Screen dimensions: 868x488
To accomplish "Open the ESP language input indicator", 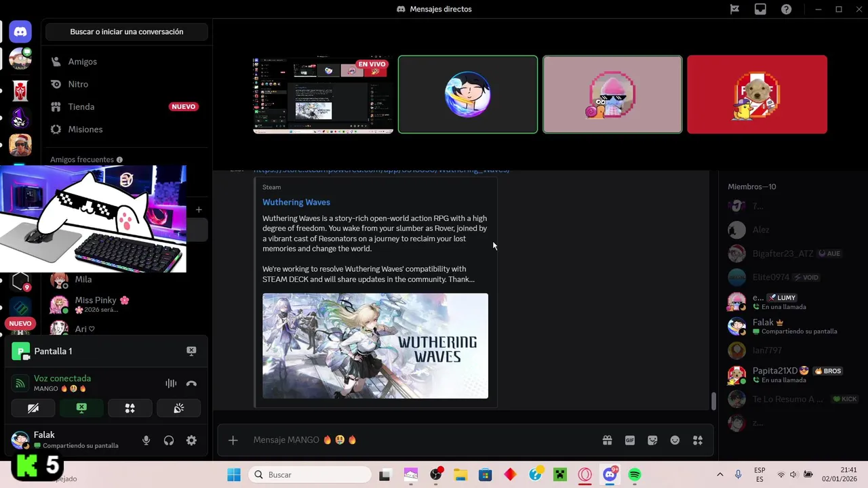I will (760, 474).
